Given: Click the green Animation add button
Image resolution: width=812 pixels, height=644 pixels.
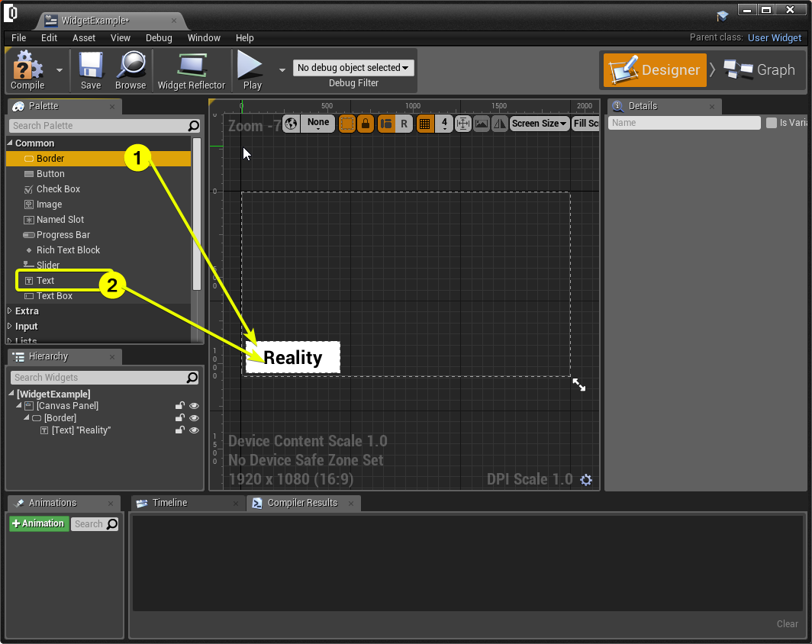Looking at the screenshot, I should point(38,523).
